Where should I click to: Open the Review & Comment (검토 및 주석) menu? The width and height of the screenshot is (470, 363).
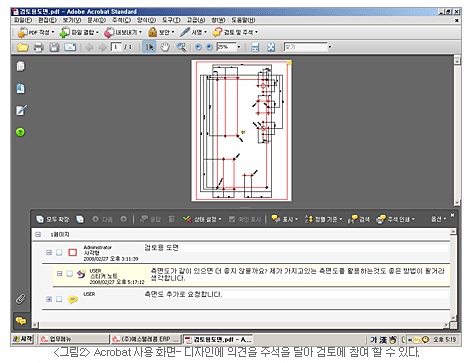(235, 32)
